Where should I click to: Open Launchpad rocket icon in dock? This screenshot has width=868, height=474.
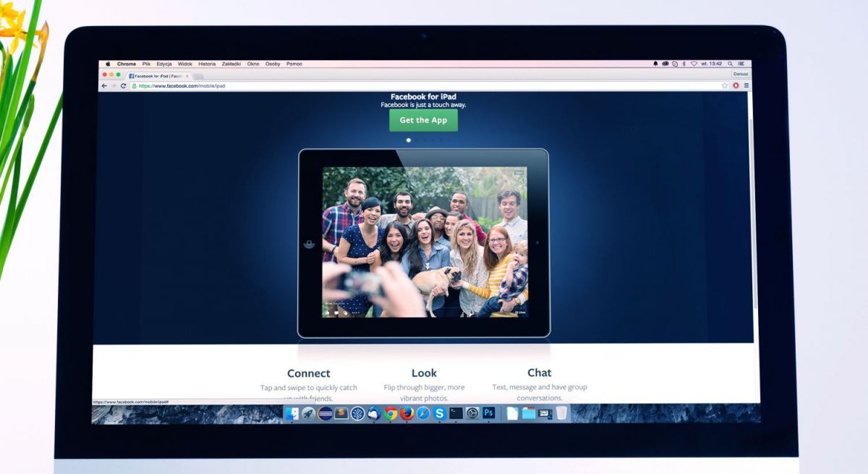tap(309, 413)
